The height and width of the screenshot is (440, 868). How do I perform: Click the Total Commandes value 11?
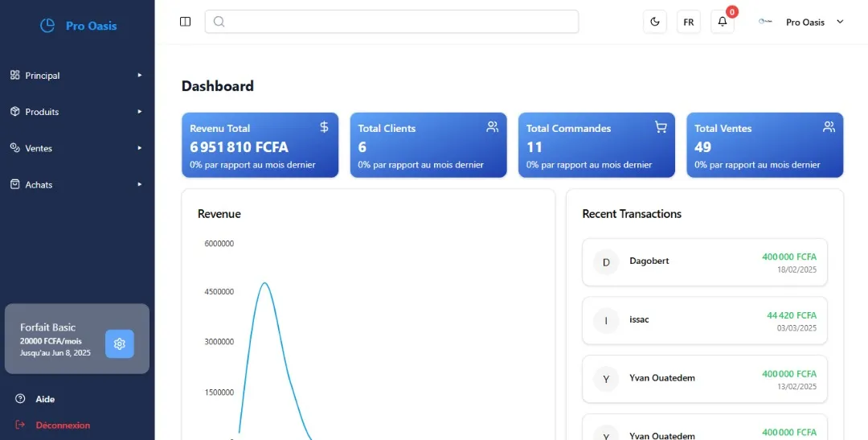[x=534, y=147]
